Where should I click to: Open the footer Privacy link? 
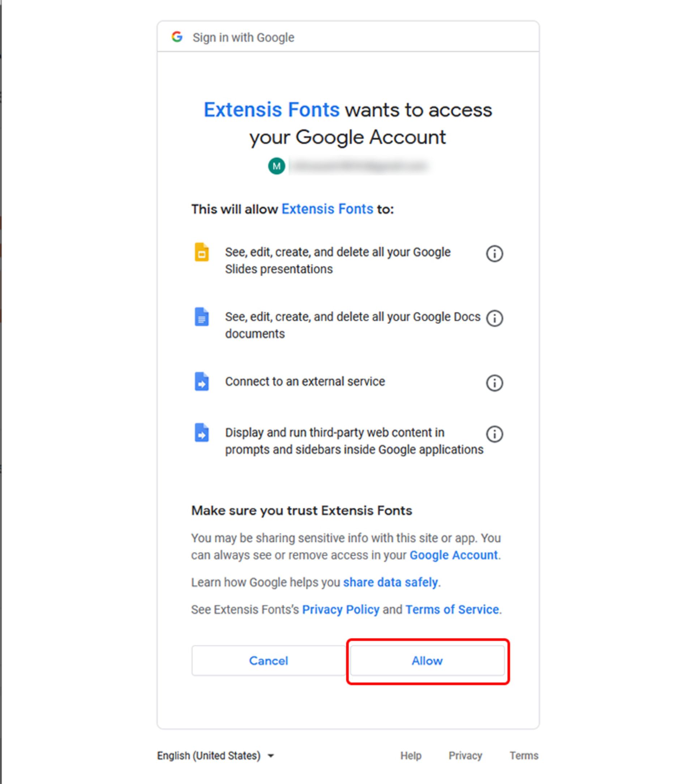(x=465, y=755)
